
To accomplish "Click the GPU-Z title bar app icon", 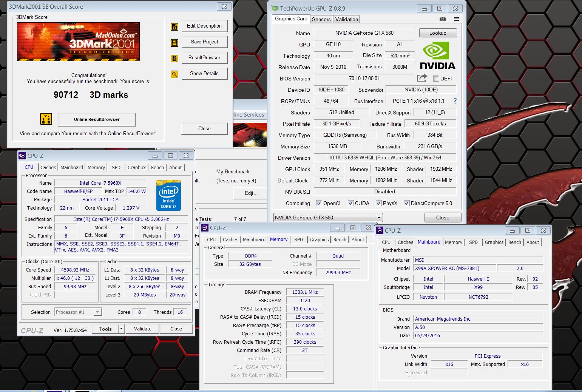I will coord(275,8).
